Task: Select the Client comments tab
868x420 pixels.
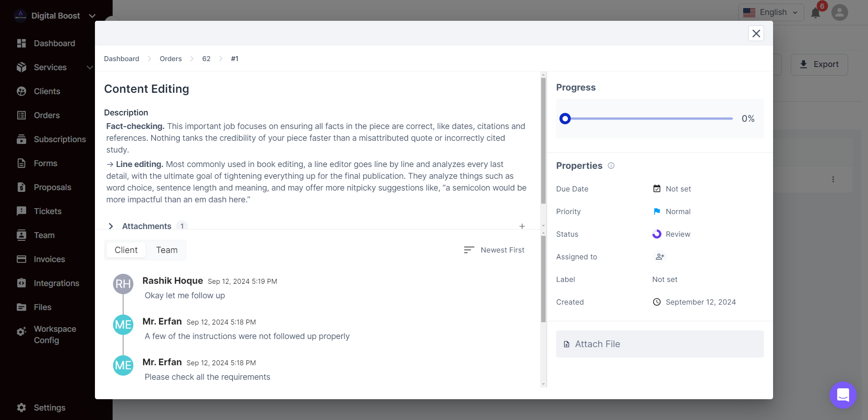Action: tap(126, 249)
